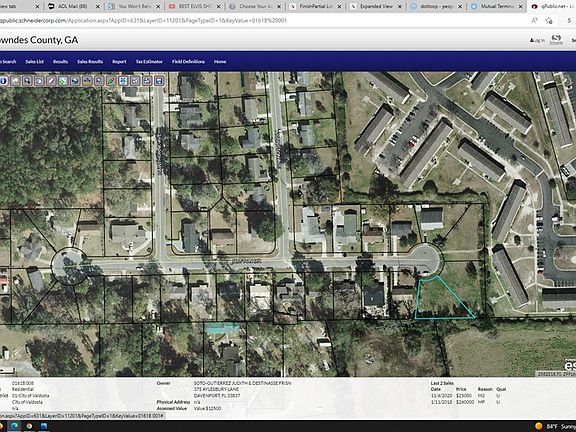Screen dimensions: 576x432
Task: Activate the zoom magnifier map tool
Action: 28,81
